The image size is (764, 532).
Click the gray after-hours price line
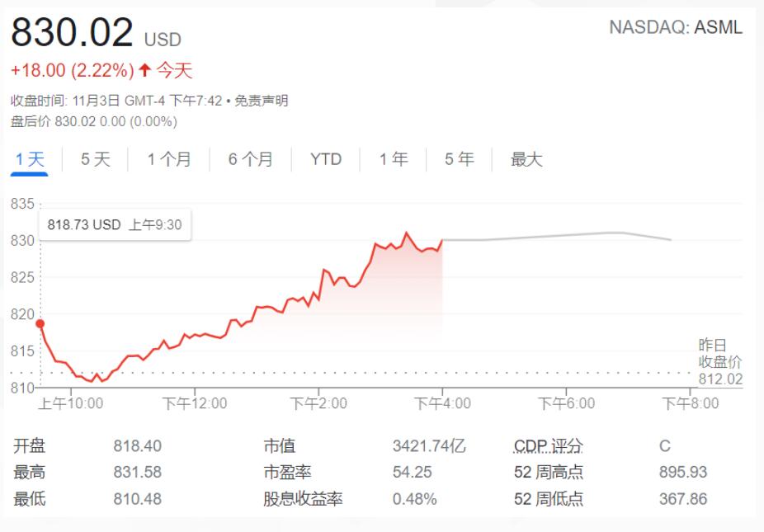click(556, 237)
